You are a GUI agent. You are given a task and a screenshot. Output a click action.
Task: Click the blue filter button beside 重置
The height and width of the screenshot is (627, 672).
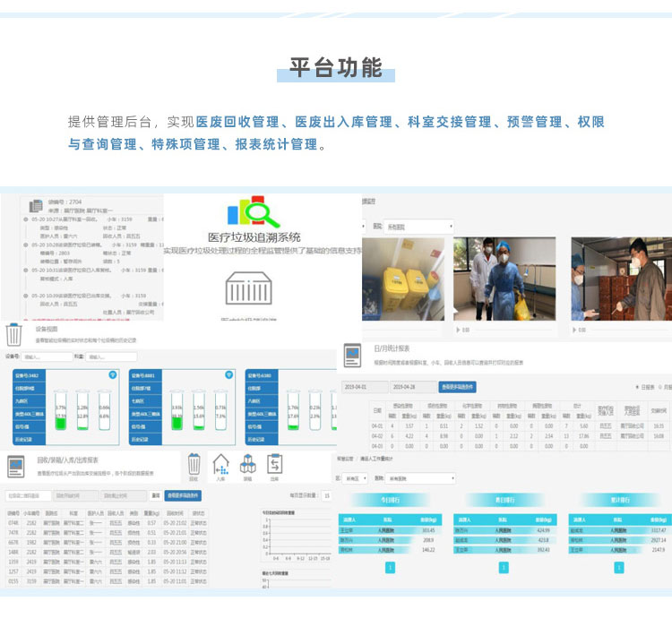coord(183,495)
